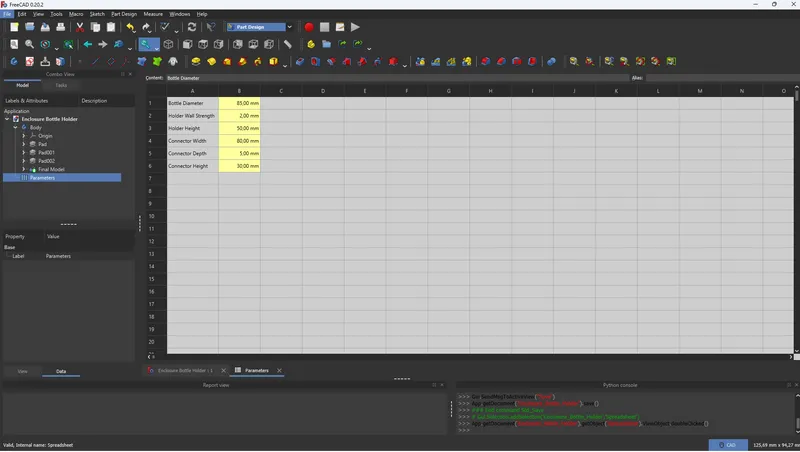800x452 pixels.
Task: Close the Report view panel
Action: pos(442,385)
